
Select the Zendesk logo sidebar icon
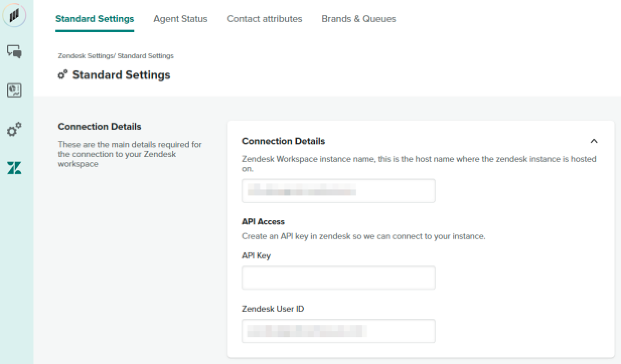click(x=14, y=168)
